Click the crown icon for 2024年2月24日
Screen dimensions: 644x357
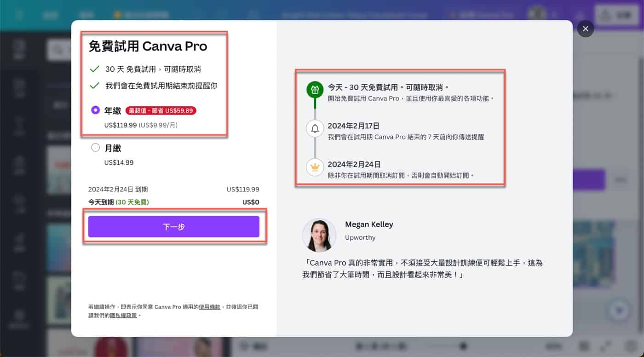click(x=315, y=167)
